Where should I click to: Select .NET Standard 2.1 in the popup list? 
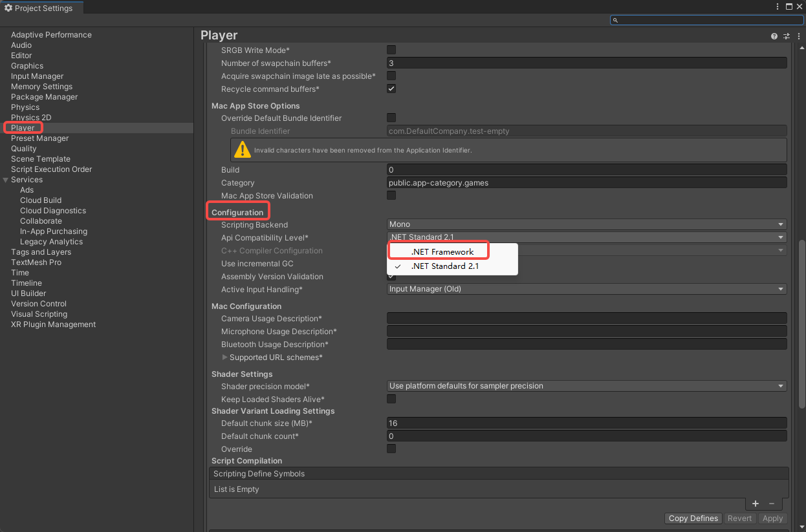point(445,266)
